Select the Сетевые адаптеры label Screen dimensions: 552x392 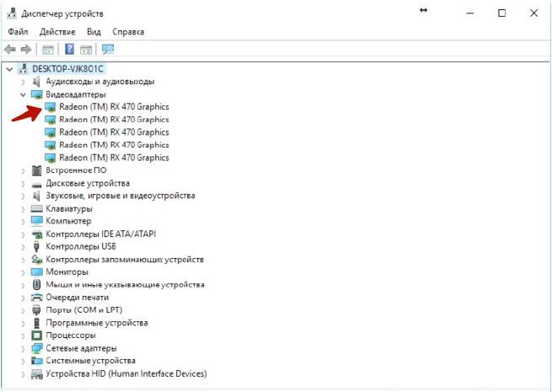[x=81, y=348]
